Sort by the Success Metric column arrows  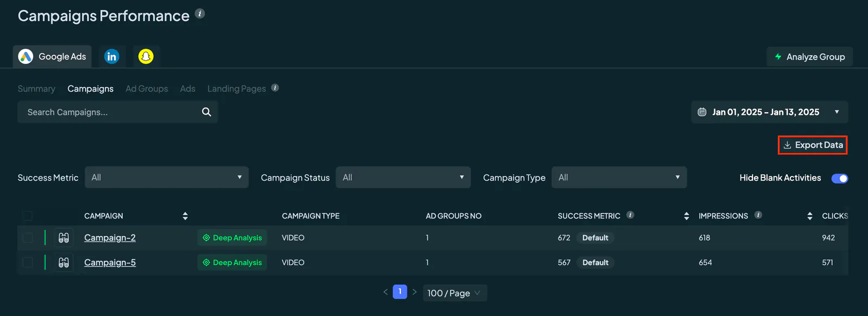click(686, 216)
